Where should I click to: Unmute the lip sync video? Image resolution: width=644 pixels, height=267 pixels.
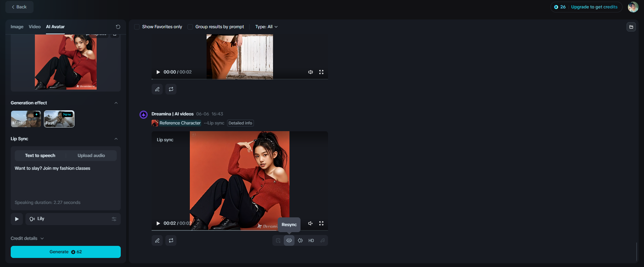pyautogui.click(x=311, y=223)
